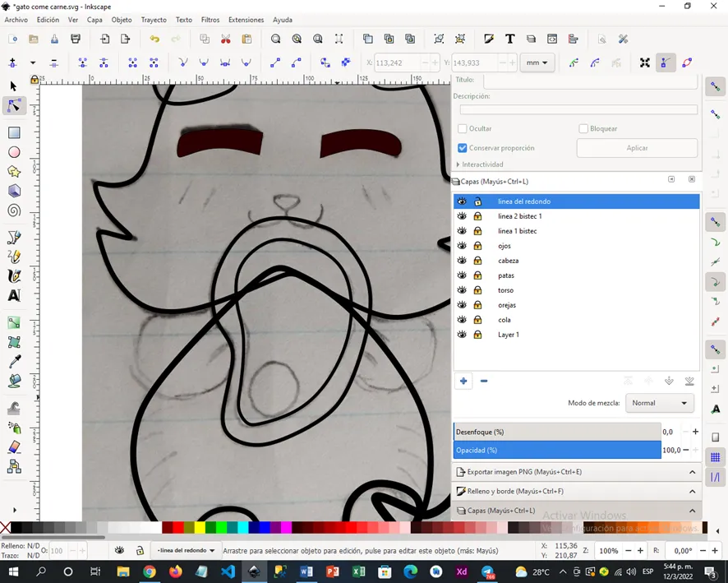This screenshot has height=583, width=728.
Task: Toggle visibility of 'ojos' layer
Action: (462, 246)
